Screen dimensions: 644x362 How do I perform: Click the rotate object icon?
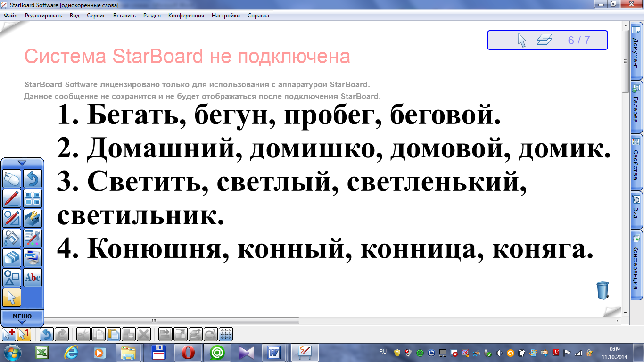[x=211, y=335]
